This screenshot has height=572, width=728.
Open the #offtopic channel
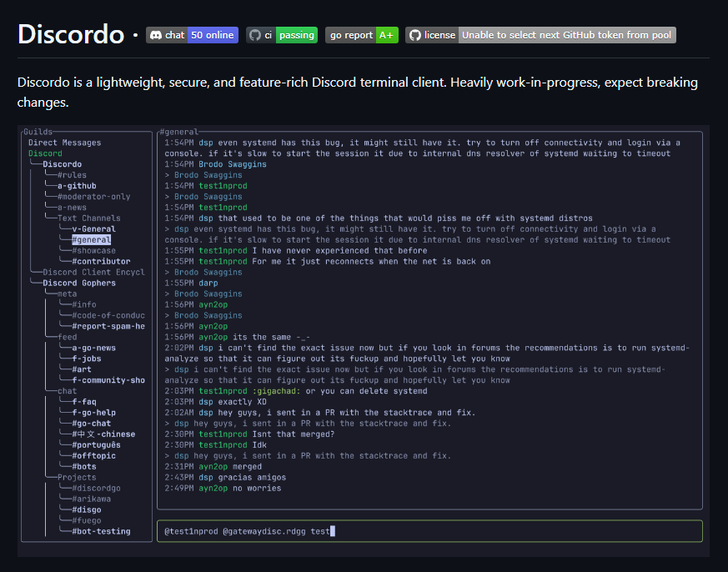pos(93,455)
